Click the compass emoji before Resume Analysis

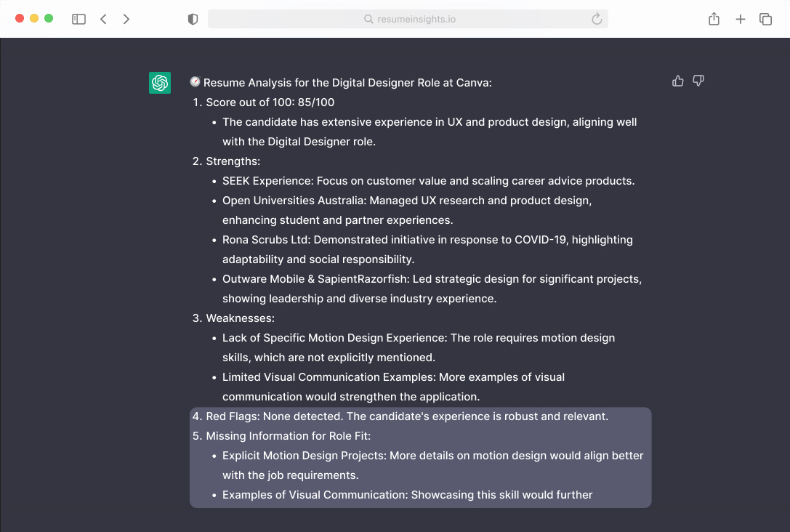click(x=195, y=83)
